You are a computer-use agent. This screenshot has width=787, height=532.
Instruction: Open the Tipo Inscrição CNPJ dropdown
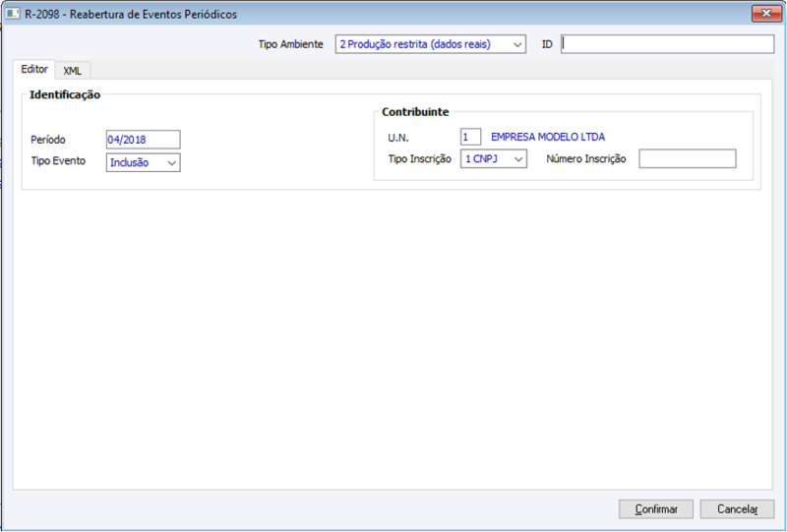coord(494,158)
